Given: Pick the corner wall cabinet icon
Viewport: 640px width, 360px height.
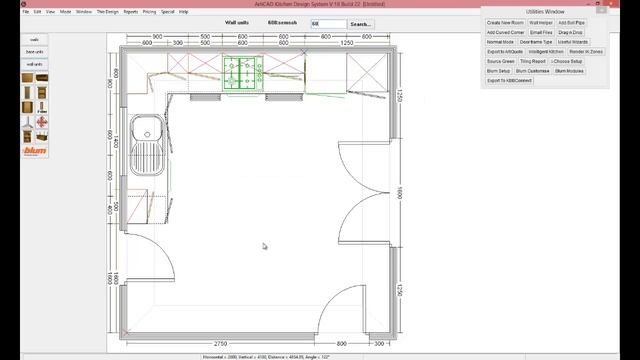Looking at the screenshot, I should tap(27, 107).
